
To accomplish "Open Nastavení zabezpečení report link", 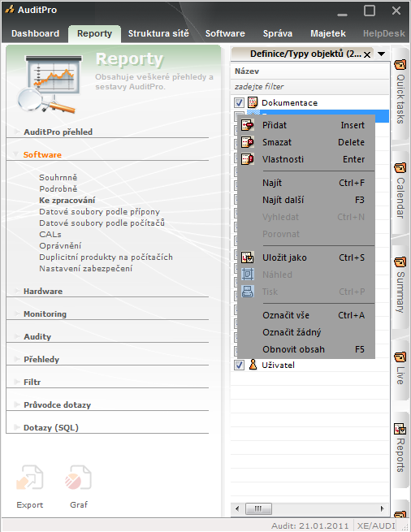I will click(86, 268).
